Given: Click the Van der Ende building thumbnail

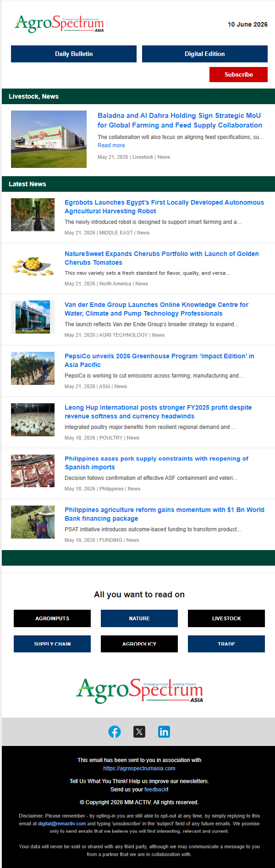Looking at the screenshot, I should click(x=33, y=317).
